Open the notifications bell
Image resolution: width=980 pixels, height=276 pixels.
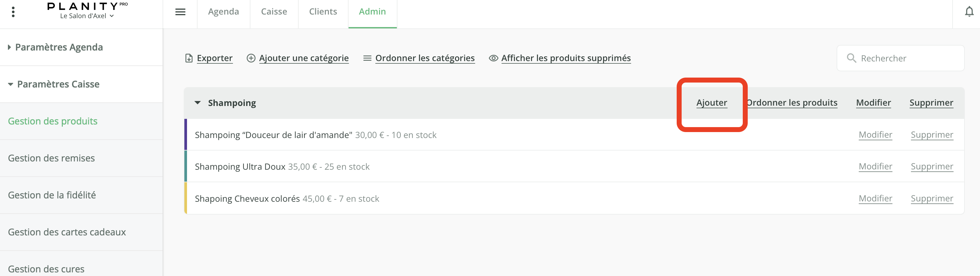click(969, 12)
